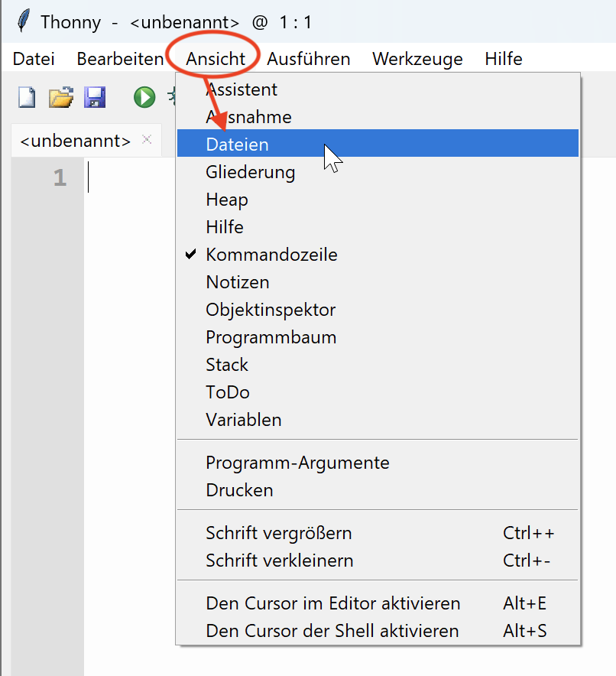Close the <unbenannt> editor tab
This screenshot has width=616, height=676.
pos(148,140)
